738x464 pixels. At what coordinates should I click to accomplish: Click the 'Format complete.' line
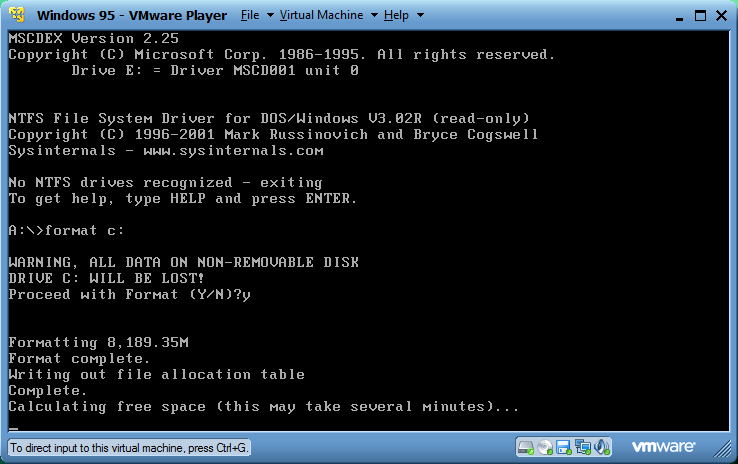click(79, 359)
